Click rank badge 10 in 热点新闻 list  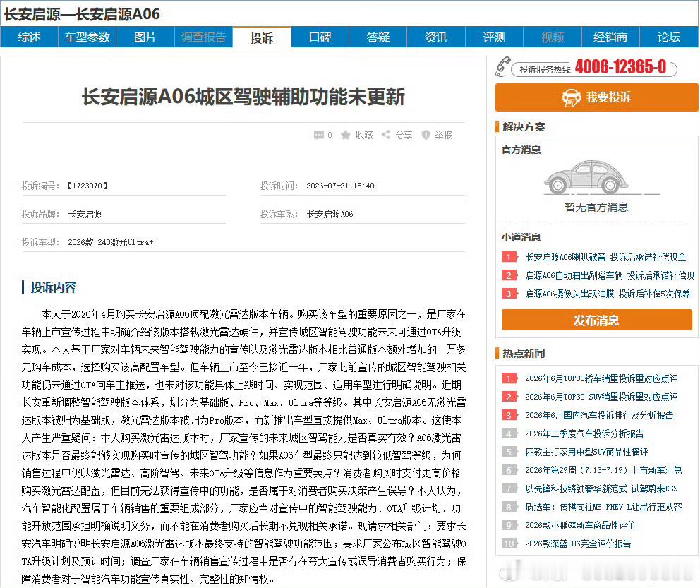509,544
